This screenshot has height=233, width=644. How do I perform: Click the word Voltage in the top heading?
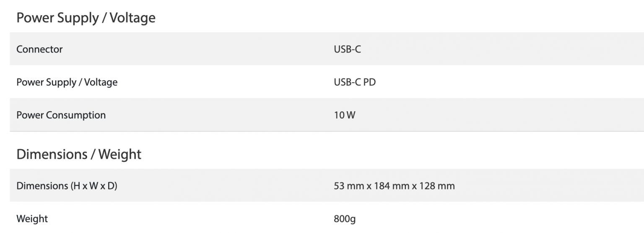click(132, 18)
